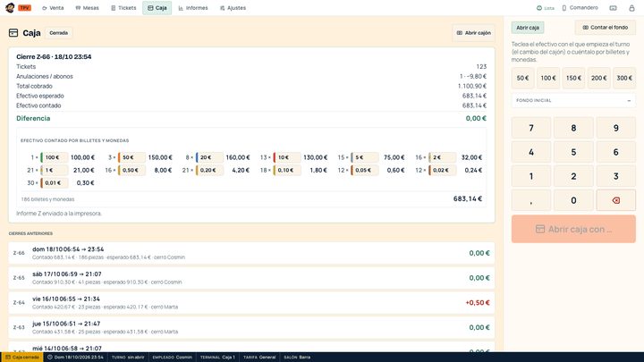644x362 pixels.
Task: Click the Lista cloud status indicator
Action: tap(545, 8)
